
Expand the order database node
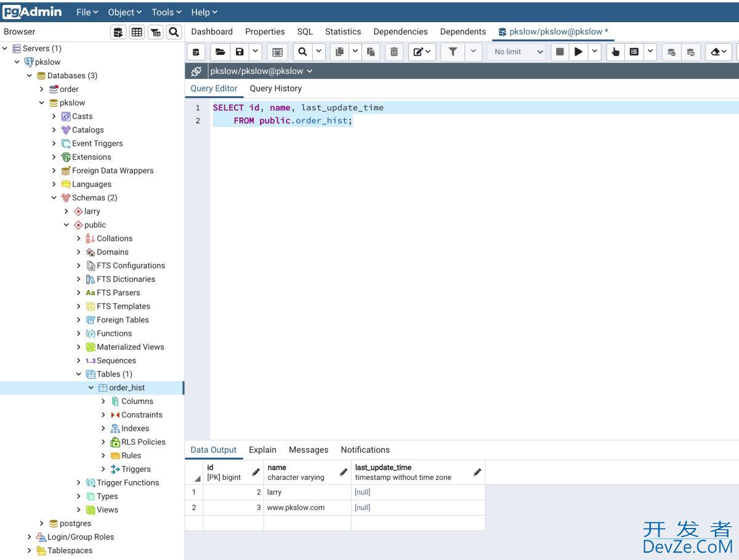(x=42, y=89)
